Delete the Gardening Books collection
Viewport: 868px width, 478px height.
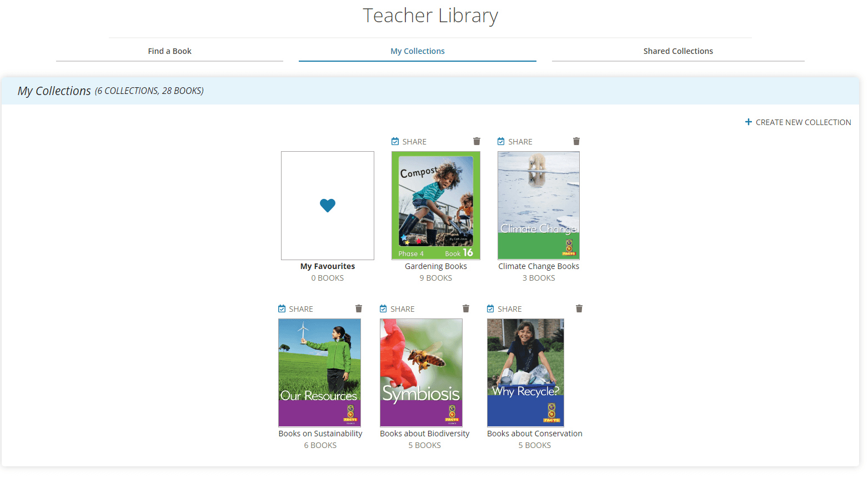476,141
